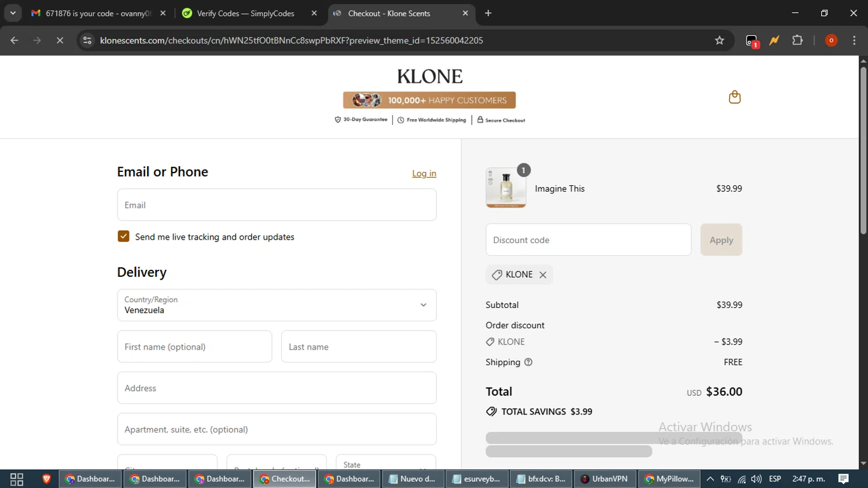Image resolution: width=868 pixels, height=488 pixels.
Task: Open a new browser tab
Action: [x=488, y=13]
